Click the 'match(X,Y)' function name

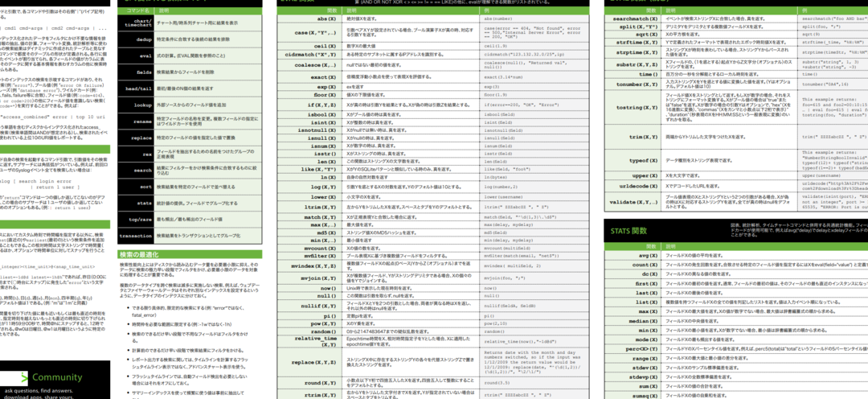coord(320,217)
